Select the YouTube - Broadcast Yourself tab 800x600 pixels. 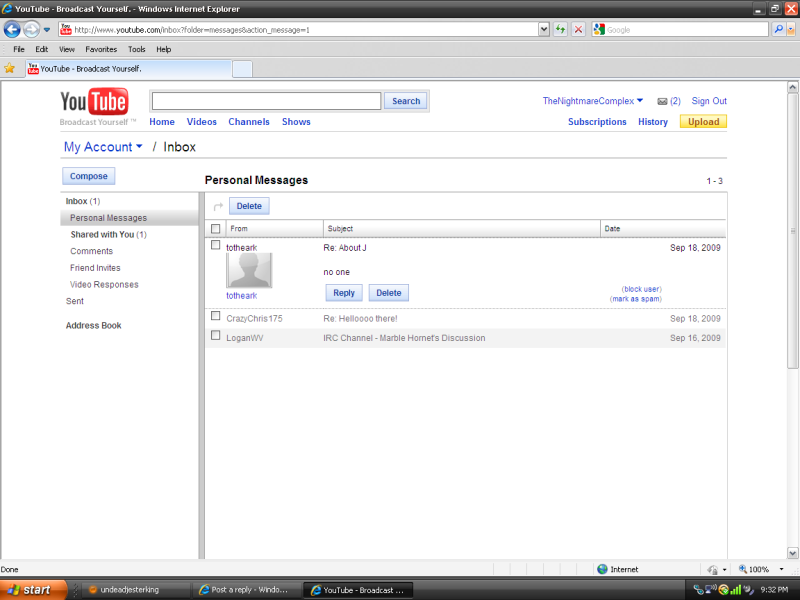(x=129, y=69)
